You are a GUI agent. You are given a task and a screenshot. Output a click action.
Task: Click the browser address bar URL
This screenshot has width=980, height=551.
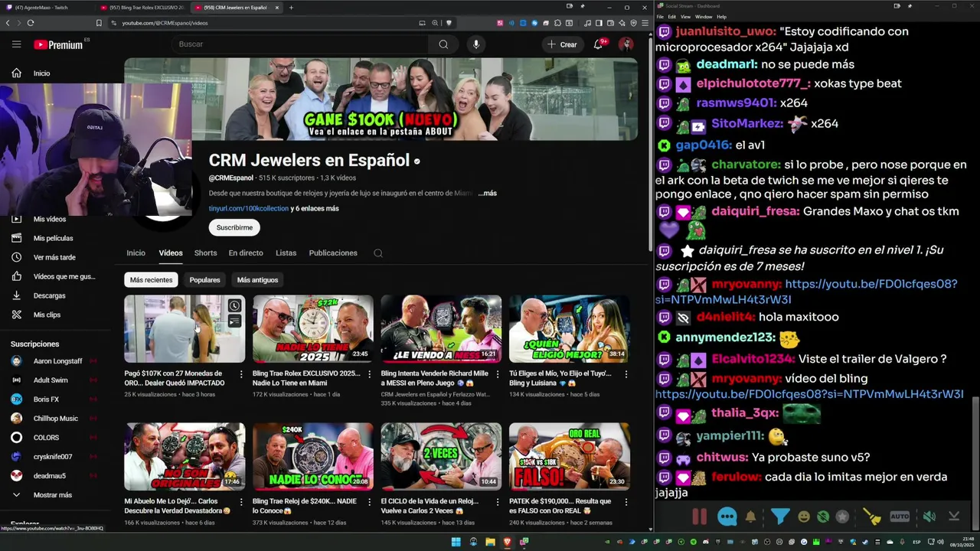(x=165, y=23)
